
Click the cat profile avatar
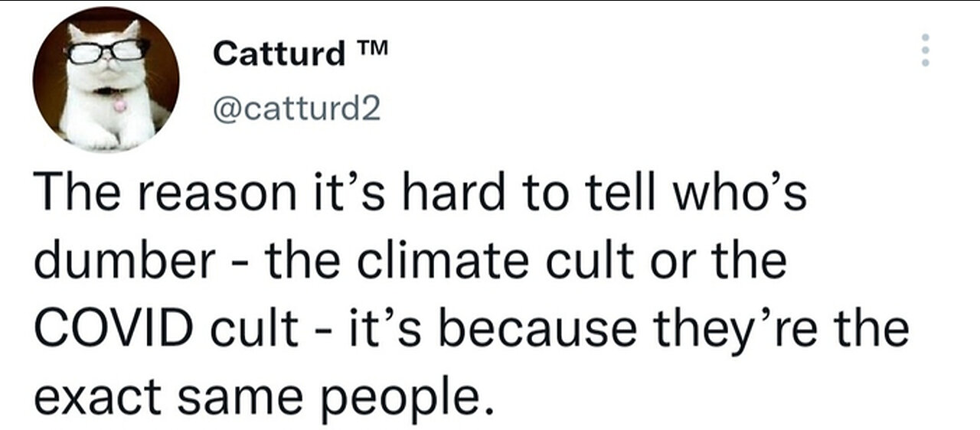106,80
